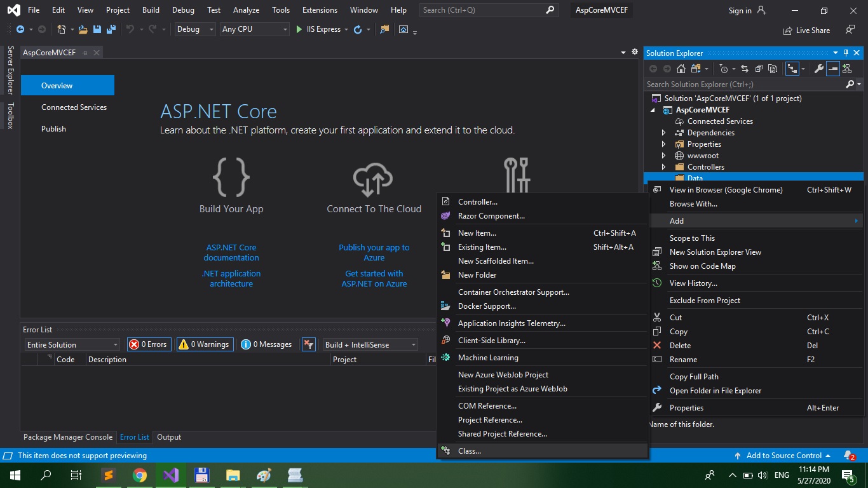The width and height of the screenshot is (868, 488).
Task: Open Chrome from the Windows taskbar
Action: point(140,475)
